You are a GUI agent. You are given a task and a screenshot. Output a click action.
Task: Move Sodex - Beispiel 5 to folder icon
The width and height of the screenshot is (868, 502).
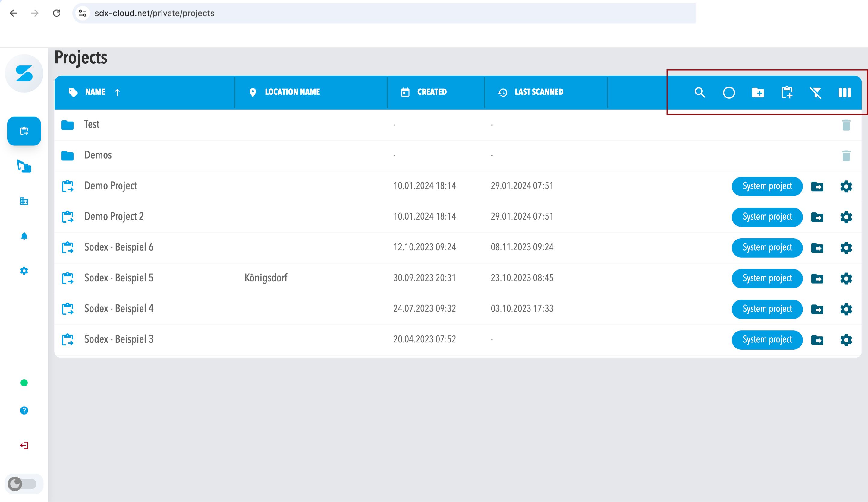click(817, 278)
